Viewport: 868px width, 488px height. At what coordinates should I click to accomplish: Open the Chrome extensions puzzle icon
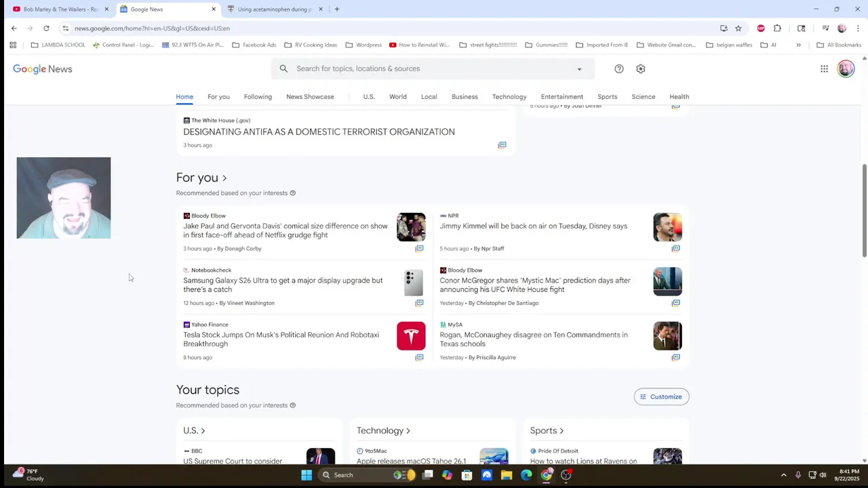(x=777, y=28)
